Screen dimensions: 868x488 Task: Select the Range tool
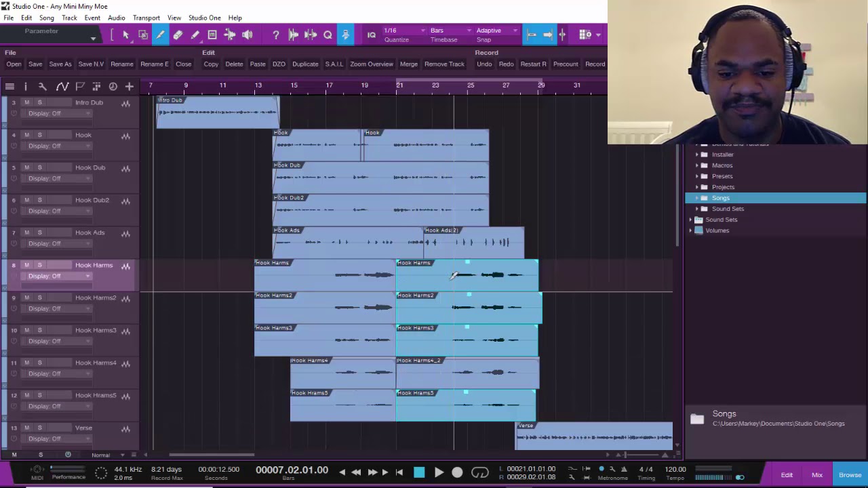[x=143, y=35]
